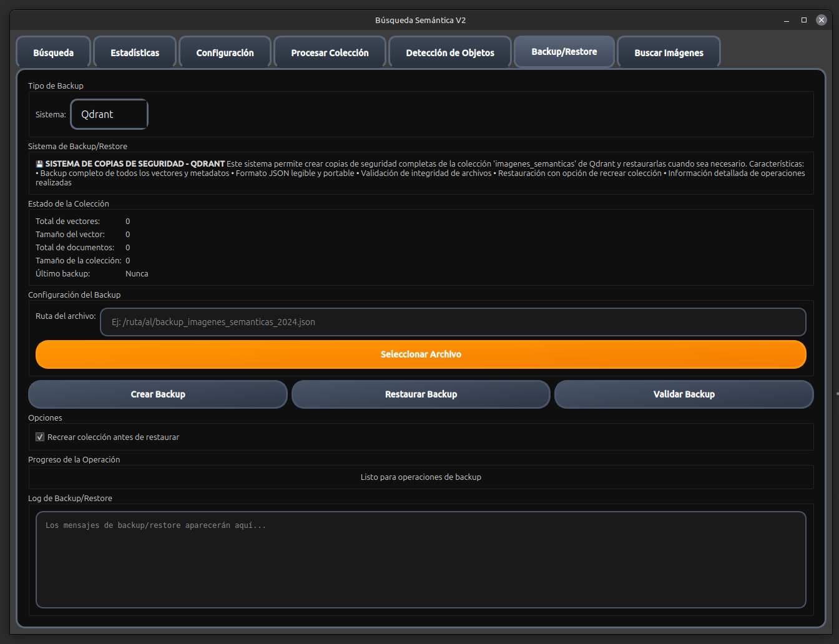The width and height of the screenshot is (839, 644).
Task: Click the Listo para operaciones progress area
Action: pyautogui.click(x=421, y=477)
